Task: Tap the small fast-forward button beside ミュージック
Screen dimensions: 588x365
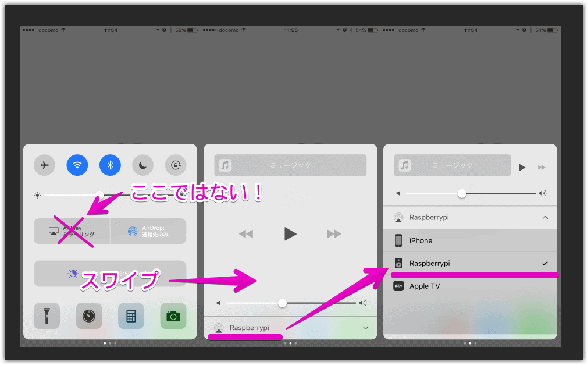Action: point(541,168)
